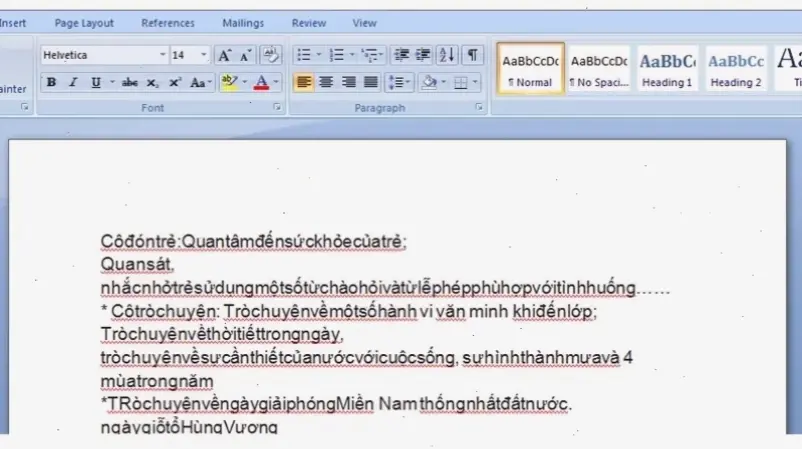Toggle Show/Hide paragraph marks
The image size is (802, 449).
(x=473, y=55)
